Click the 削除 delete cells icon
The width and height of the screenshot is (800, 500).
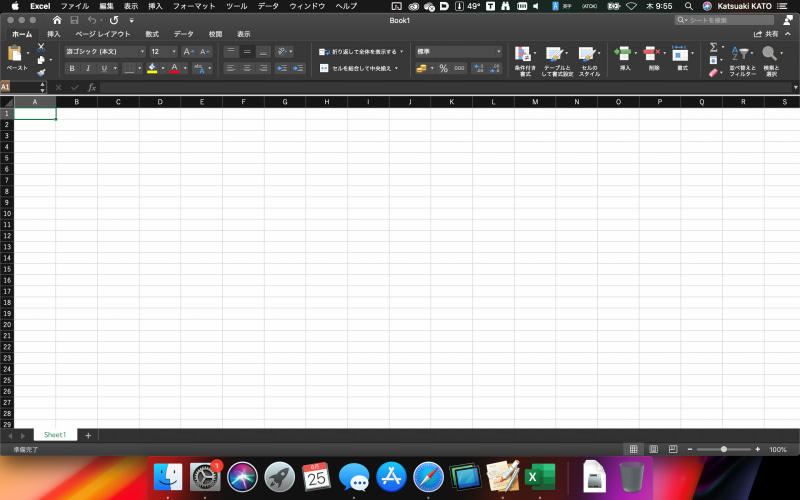pos(652,53)
